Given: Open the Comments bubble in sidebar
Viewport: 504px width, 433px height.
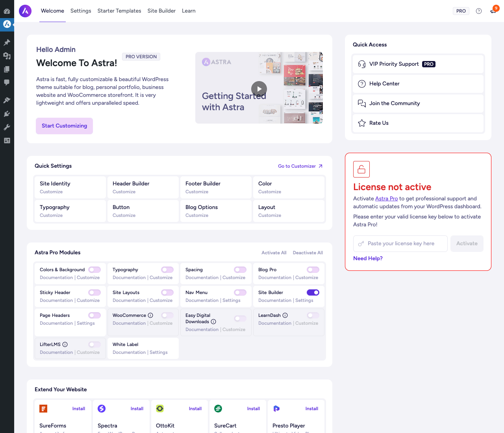Looking at the screenshot, I should point(7,83).
